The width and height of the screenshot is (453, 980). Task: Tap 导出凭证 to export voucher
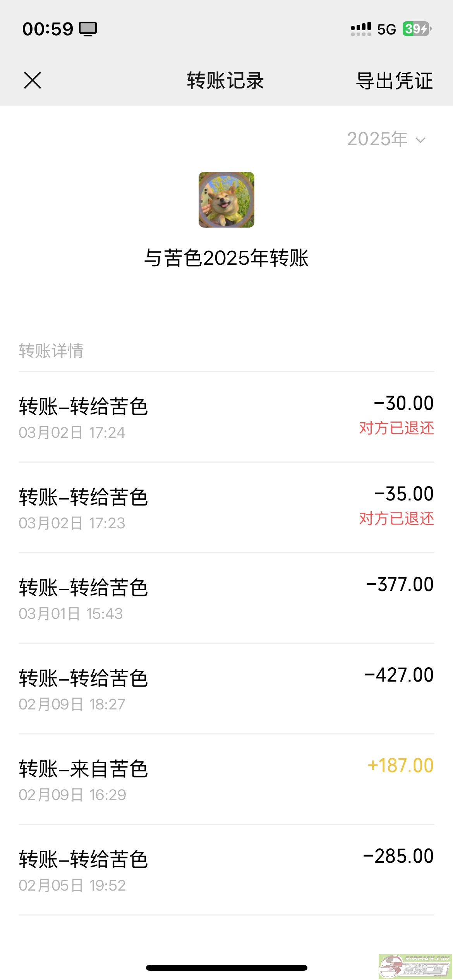(394, 81)
